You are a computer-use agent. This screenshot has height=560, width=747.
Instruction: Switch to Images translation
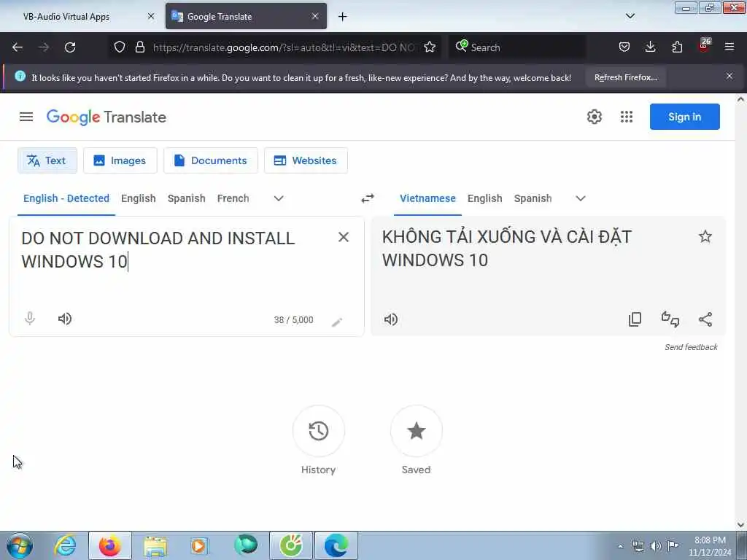click(x=120, y=160)
